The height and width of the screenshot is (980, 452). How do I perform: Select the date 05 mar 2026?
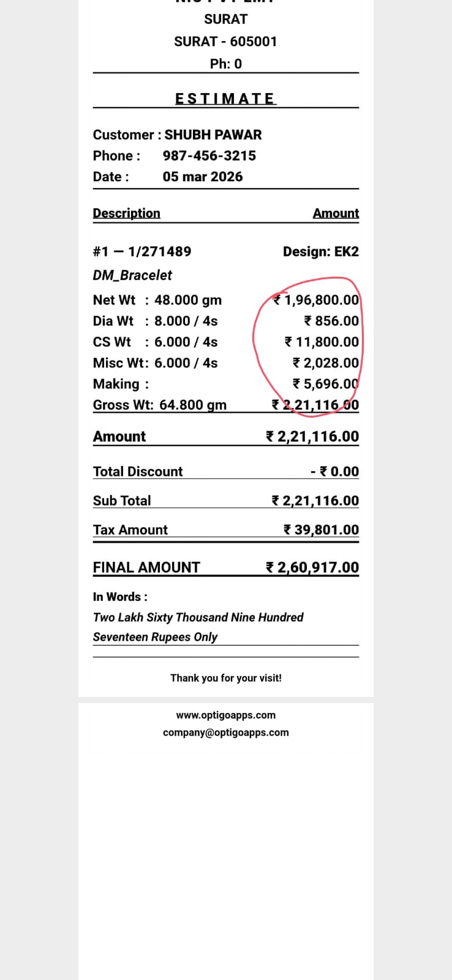(x=202, y=176)
